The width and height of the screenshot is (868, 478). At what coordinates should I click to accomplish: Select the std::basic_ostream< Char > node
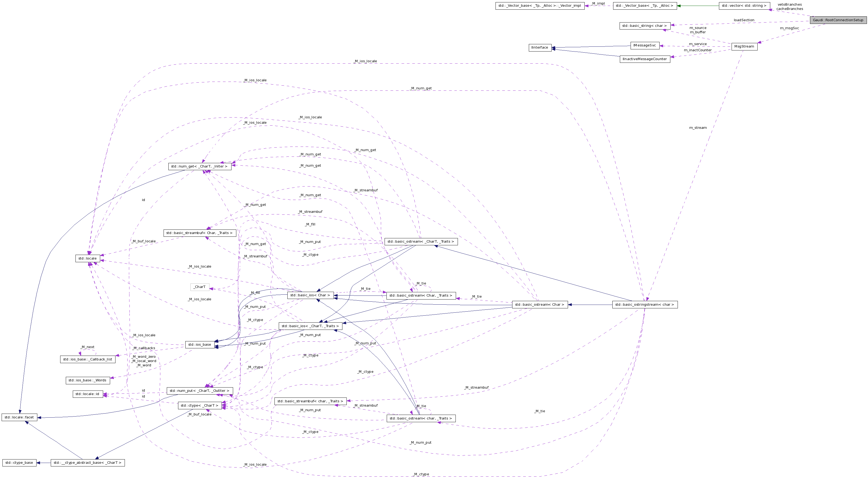click(540, 305)
